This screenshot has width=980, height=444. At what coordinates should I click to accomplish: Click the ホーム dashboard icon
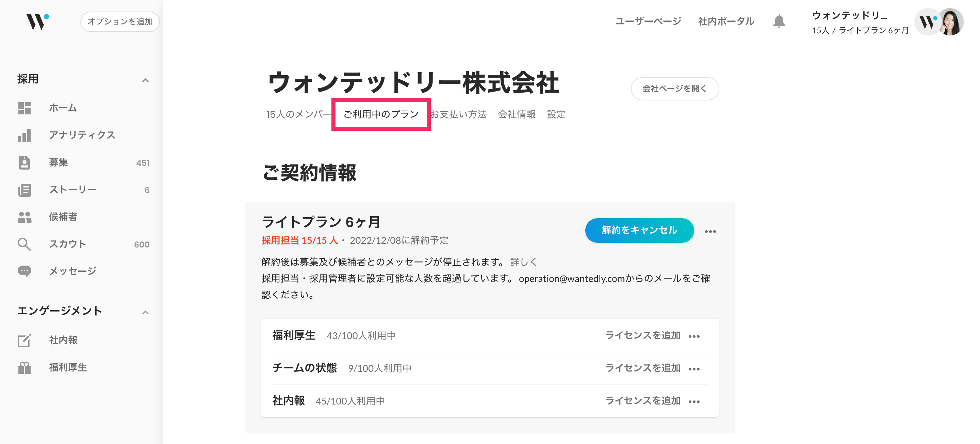click(24, 108)
